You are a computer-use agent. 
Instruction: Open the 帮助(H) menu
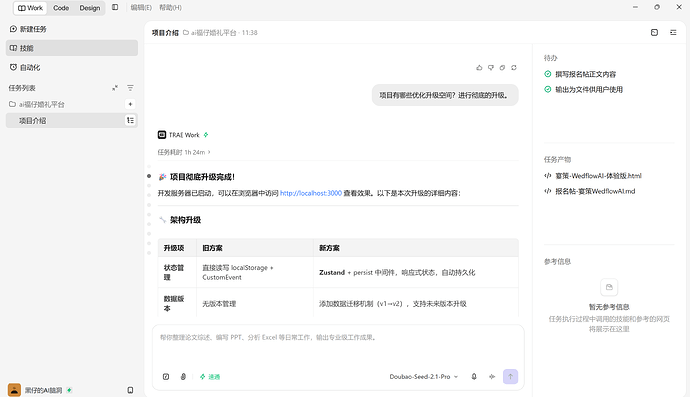pos(170,7)
